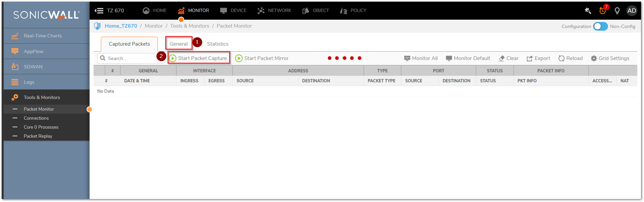Click the Start Packet Mirror label
Screen dimensions: 644x202
pyautogui.click(x=266, y=58)
